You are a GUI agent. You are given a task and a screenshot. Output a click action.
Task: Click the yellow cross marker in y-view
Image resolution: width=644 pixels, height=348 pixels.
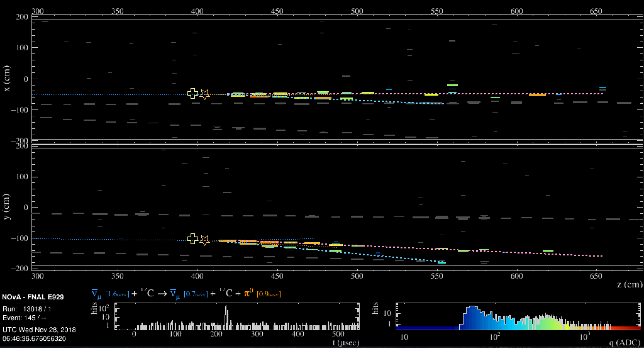click(193, 239)
